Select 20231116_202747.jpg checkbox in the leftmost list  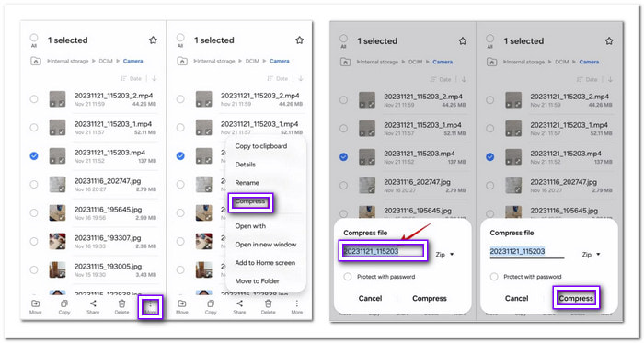[34, 184]
